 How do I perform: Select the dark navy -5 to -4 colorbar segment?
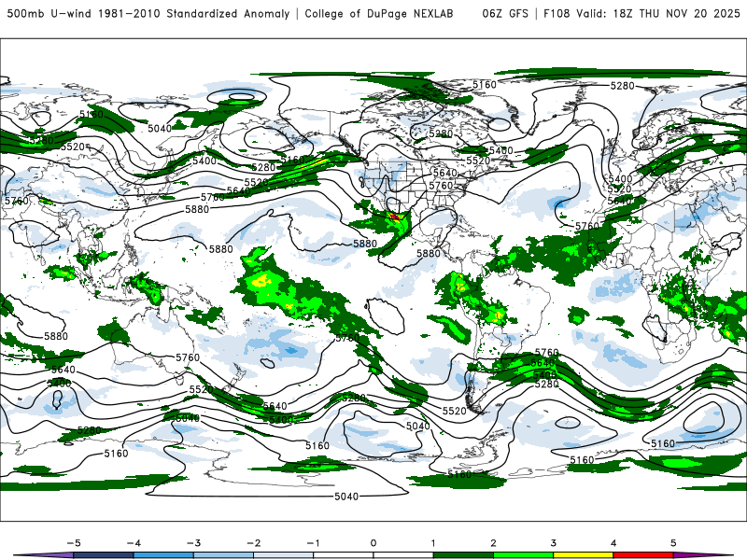(x=104, y=555)
